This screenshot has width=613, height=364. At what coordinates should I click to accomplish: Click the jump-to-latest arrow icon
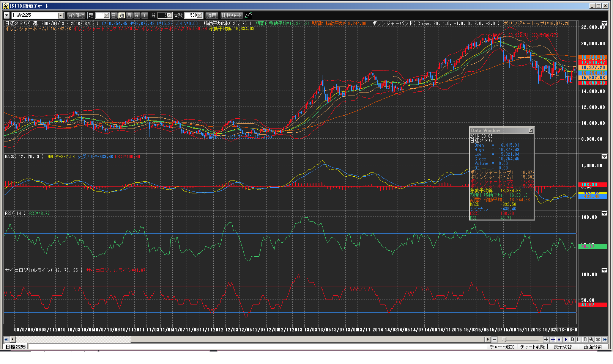click(x=605, y=339)
